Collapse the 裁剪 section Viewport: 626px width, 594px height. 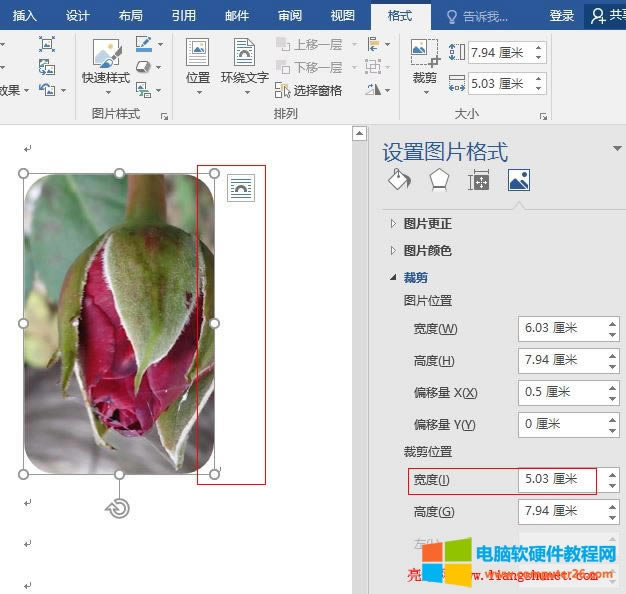tap(415, 277)
